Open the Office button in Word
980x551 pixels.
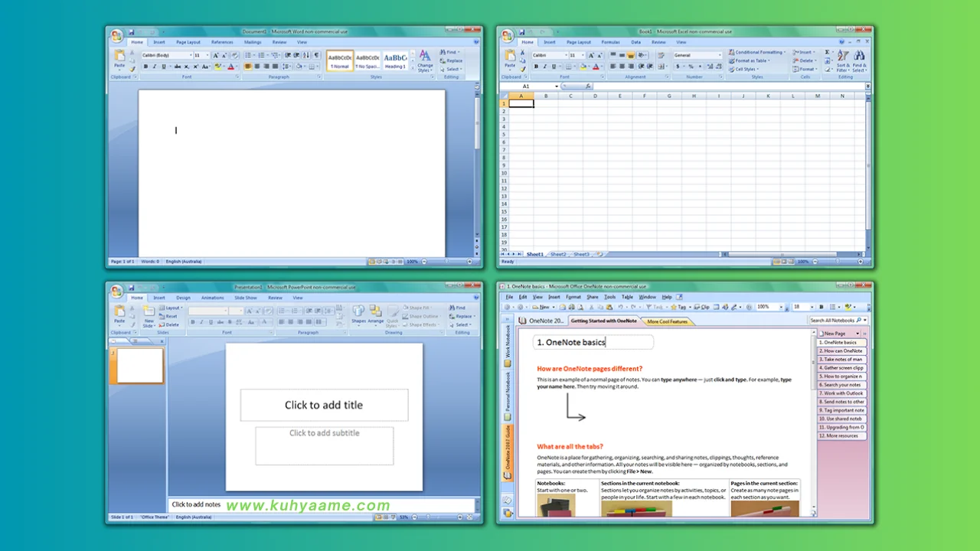(x=116, y=35)
